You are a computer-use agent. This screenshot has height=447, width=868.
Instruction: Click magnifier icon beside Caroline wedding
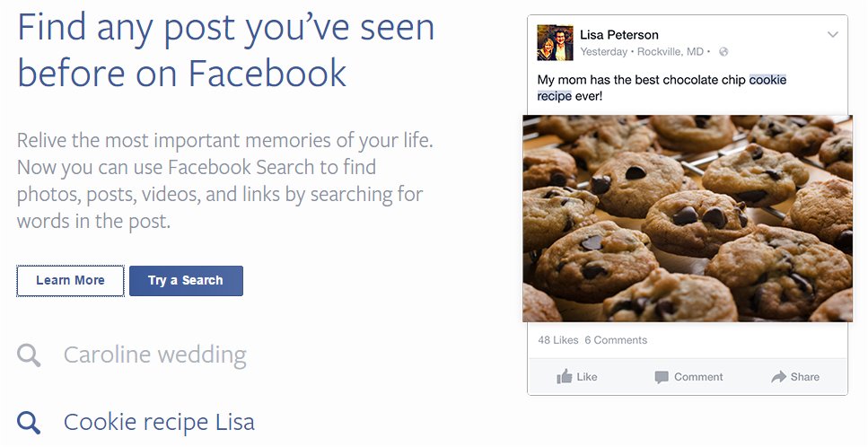tap(29, 355)
